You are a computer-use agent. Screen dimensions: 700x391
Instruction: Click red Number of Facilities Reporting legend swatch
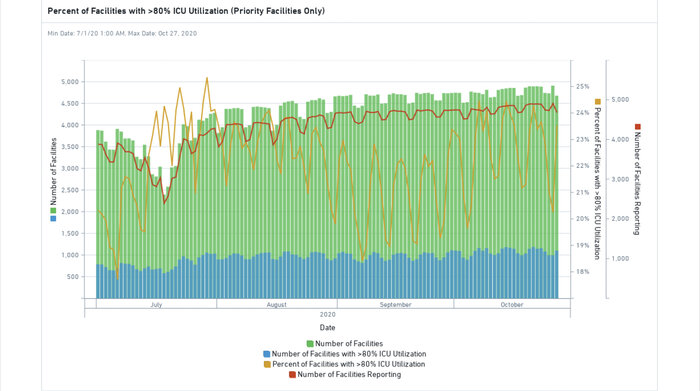292,374
